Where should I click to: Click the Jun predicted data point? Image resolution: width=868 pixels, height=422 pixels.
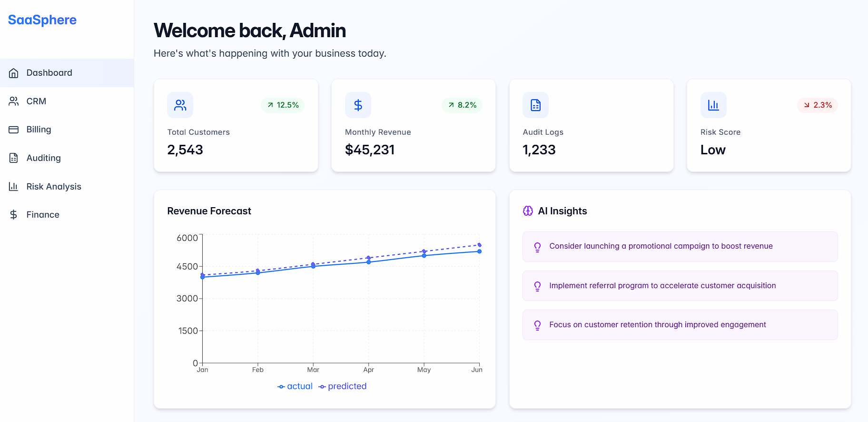479,245
